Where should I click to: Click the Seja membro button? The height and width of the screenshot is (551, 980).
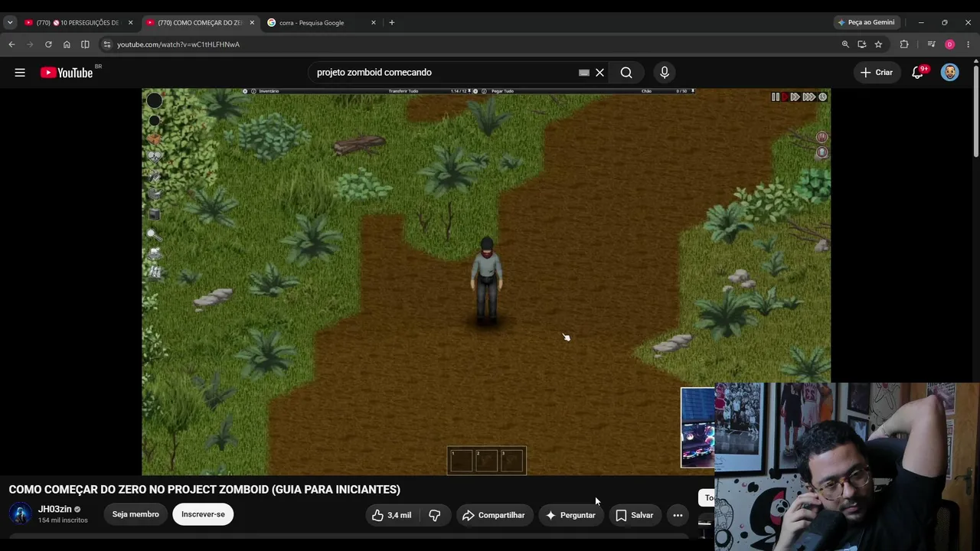[x=136, y=514]
